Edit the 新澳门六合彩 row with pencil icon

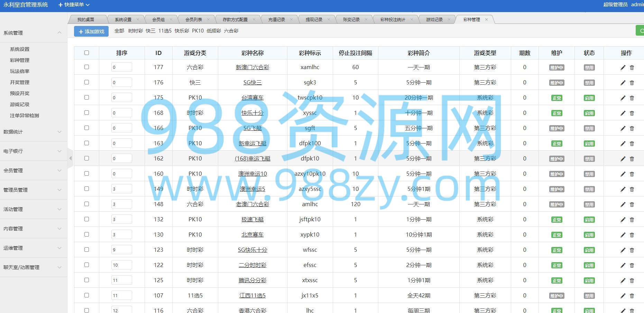(623, 67)
